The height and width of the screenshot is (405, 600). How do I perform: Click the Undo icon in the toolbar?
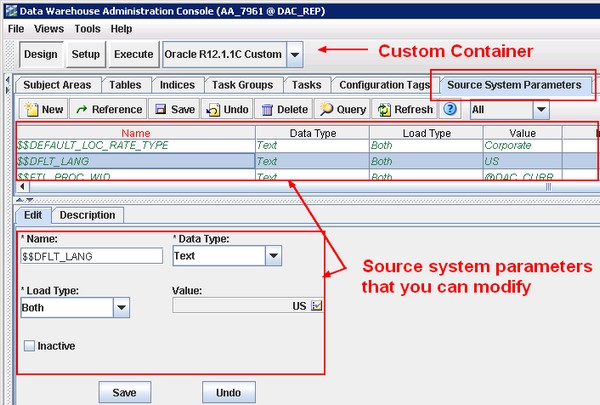coord(227,109)
